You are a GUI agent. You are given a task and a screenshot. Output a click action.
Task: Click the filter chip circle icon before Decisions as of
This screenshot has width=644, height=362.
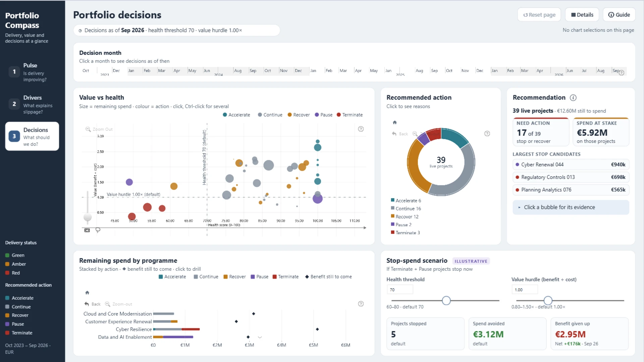[80, 31]
